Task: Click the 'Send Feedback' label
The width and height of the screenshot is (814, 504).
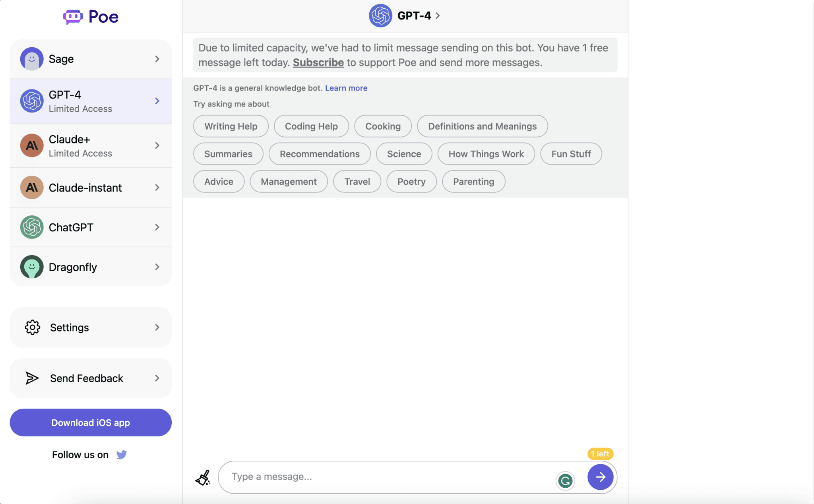Action: (x=87, y=378)
